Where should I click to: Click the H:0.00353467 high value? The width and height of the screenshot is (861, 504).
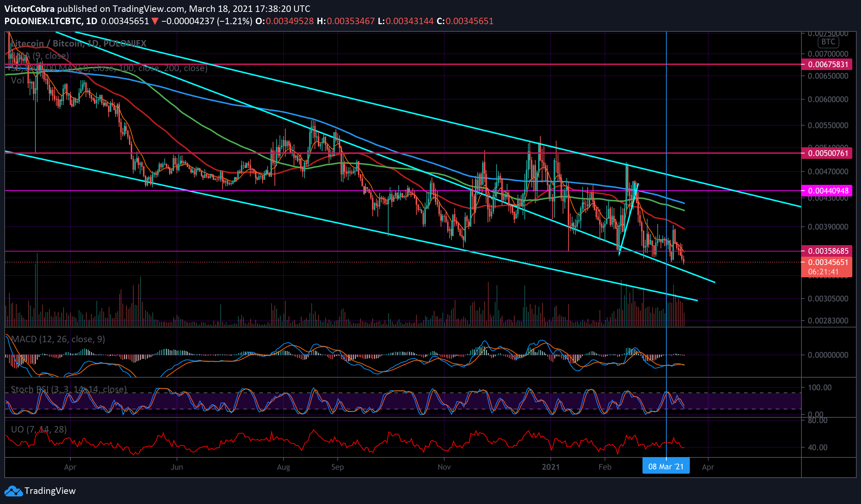(x=346, y=21)
